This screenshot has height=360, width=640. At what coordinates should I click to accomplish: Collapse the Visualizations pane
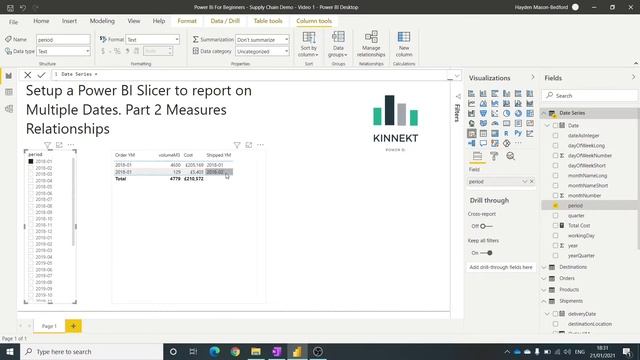(x=533, y=77)
